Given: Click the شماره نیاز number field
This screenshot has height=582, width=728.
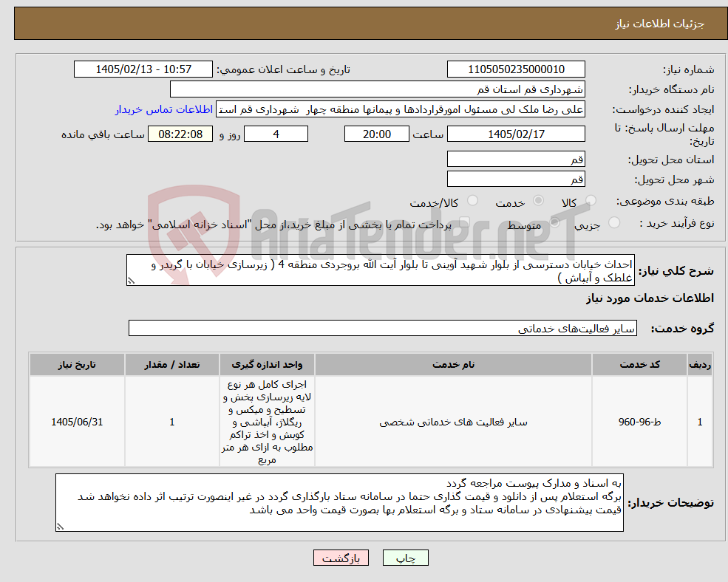Looking at the screenshot, I should pos(516,69).
